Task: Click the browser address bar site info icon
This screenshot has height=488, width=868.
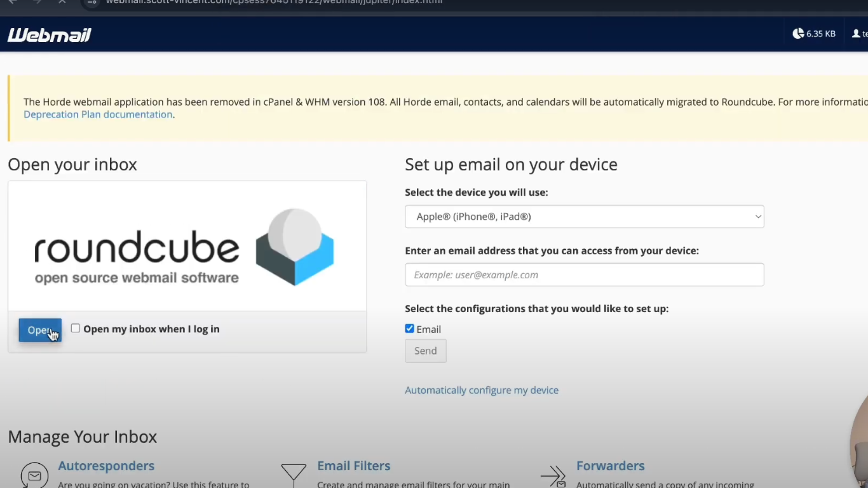Action: click(x=92, y=2)
